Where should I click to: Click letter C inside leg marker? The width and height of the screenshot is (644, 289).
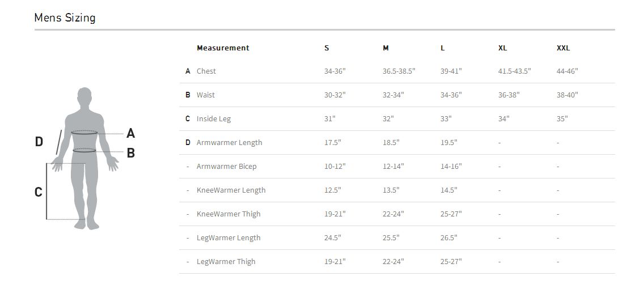tap(38, 192)
